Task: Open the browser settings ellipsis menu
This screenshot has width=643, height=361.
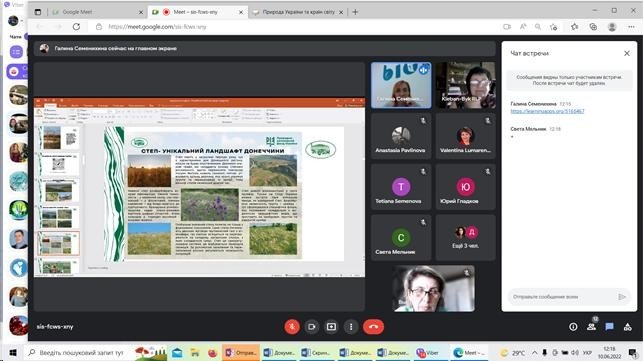Action: point(631,27)
